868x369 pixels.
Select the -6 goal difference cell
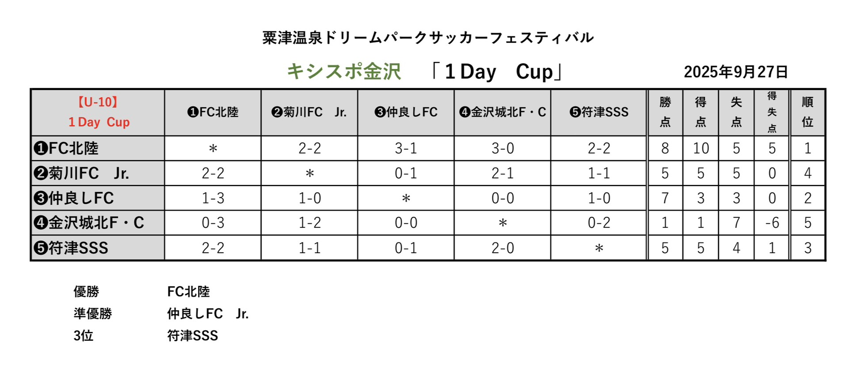click(772, 223)
